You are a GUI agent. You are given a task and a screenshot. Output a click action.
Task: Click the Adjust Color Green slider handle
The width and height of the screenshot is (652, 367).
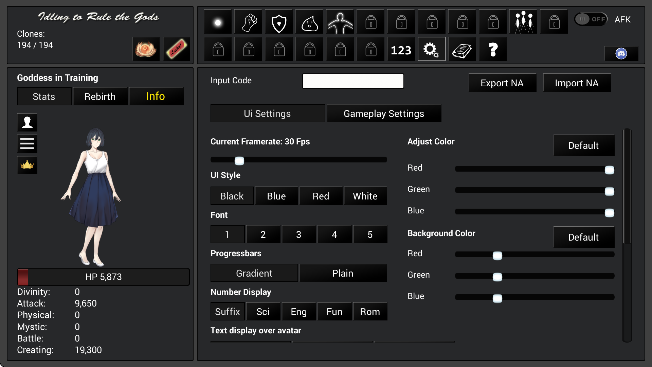(609, 191)
